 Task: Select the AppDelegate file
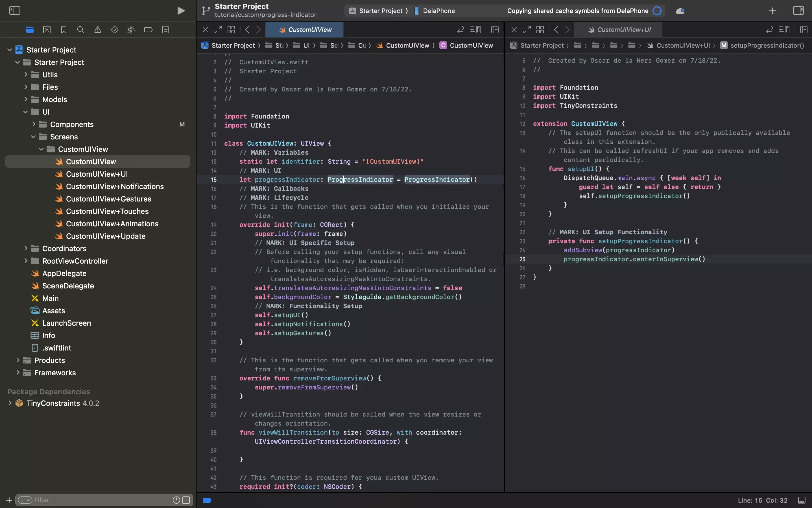(x=64, y=273)
